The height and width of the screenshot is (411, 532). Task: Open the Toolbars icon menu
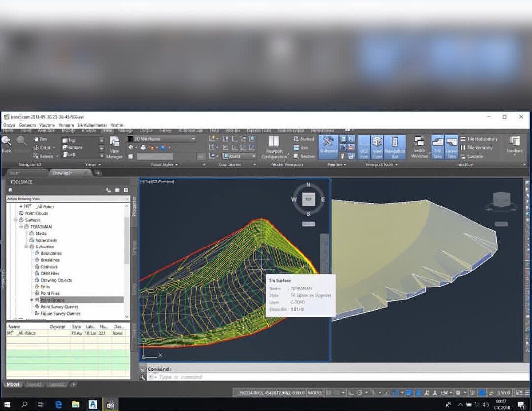tap(514, 144)
